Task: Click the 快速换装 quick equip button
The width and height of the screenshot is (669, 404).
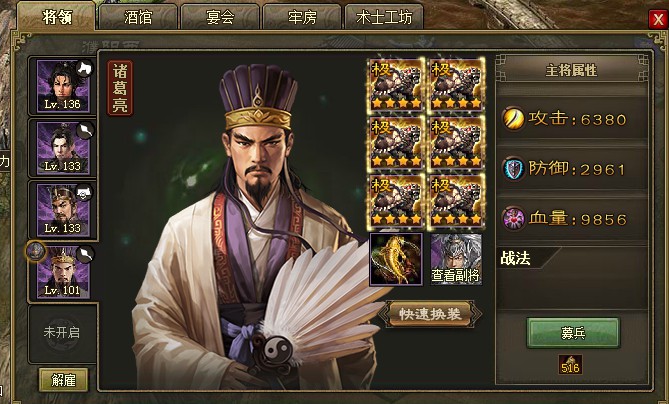Action: pyautogui.click(x=430, y=314)
